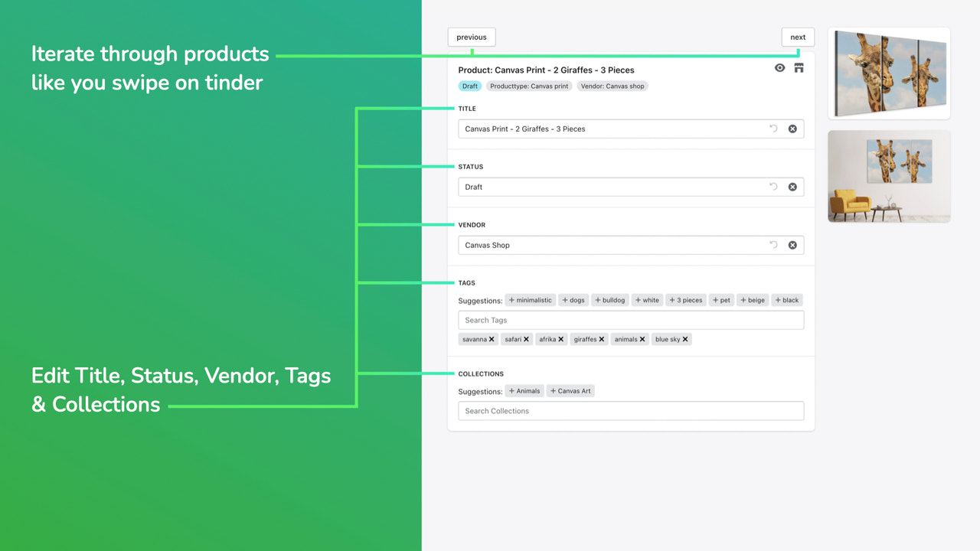Image resolution: width=980 pixels, height=551 pixels.
Task: Open the product in the online store
Action: click(x=798, y=68)
